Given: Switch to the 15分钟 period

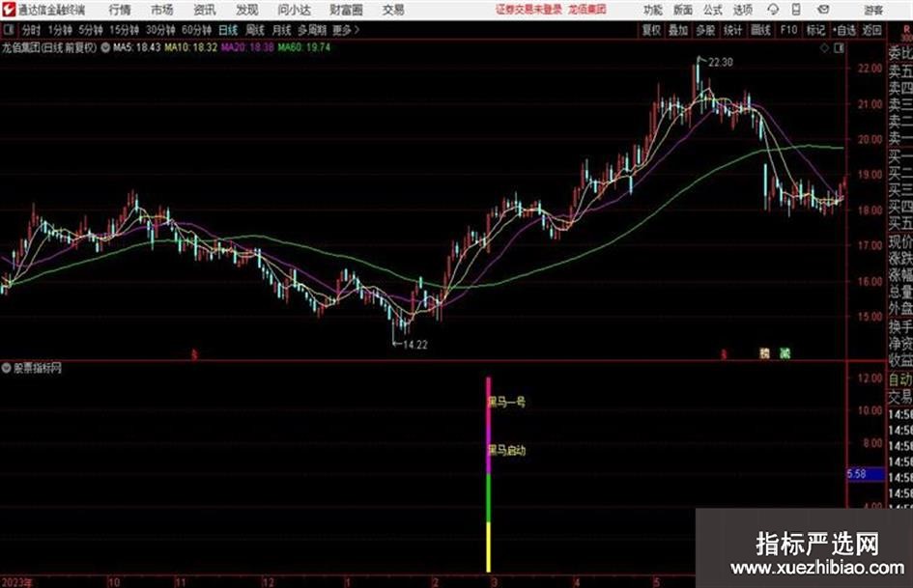Looking at the screenshot, I should pyautogui.click(x=125, y=30).
